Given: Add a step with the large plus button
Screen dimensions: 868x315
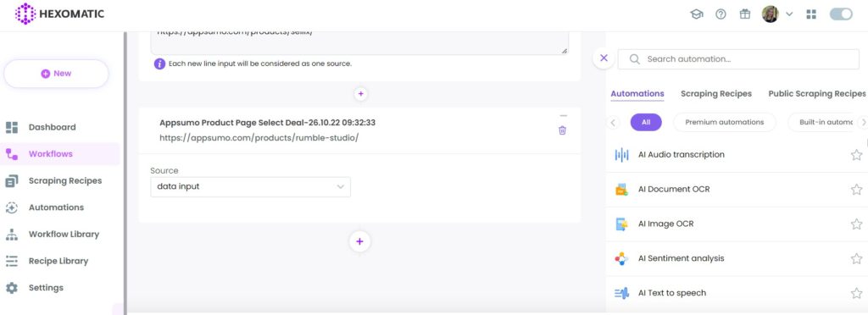Looking at the screenshot, I should click(359, 241).
